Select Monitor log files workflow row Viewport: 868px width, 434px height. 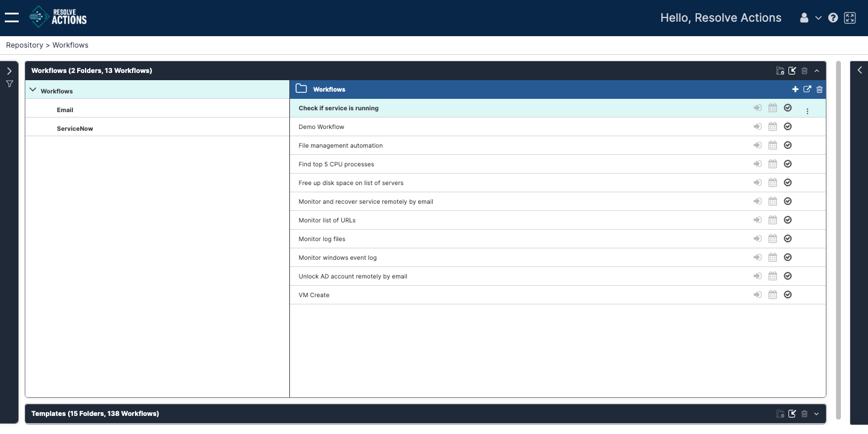point(558,239)
